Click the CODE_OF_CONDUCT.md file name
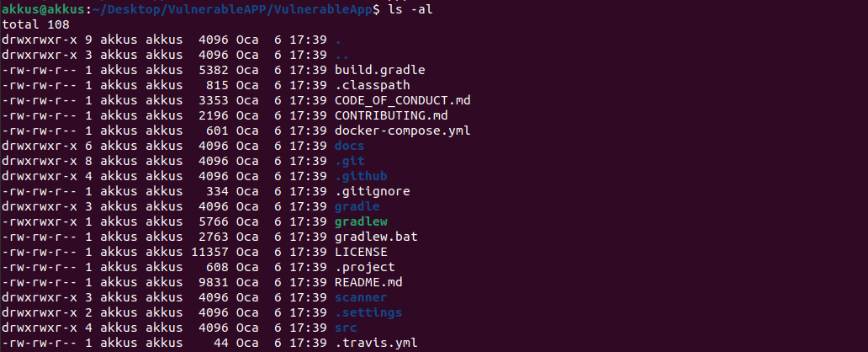Image resolution: width=868 pixels, height=352 pixels. coord(402,100)
